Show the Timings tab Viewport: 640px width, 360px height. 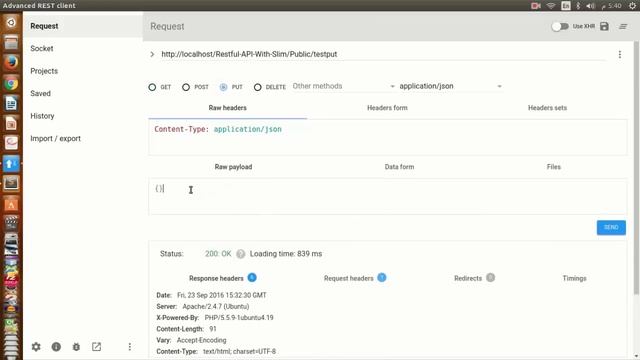(x=574, y=278)
